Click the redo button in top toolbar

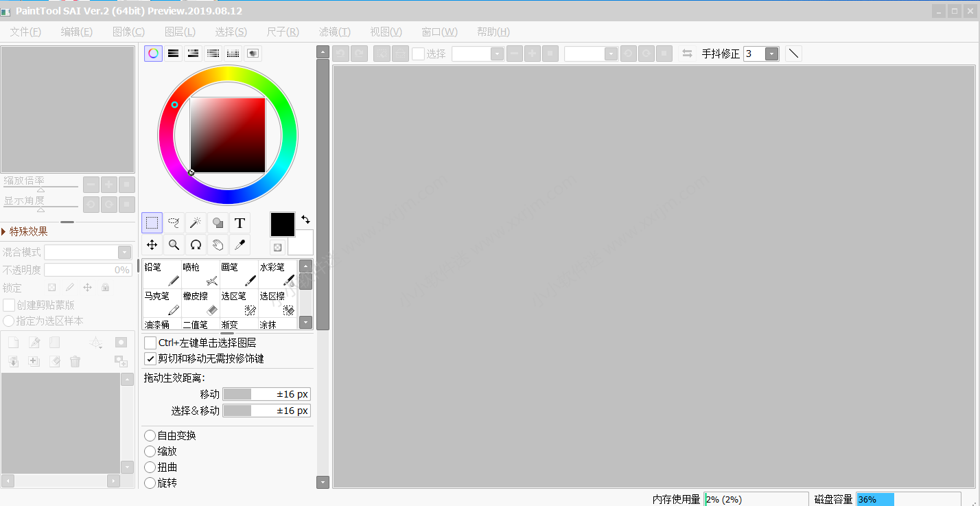(x=360, y=54)
